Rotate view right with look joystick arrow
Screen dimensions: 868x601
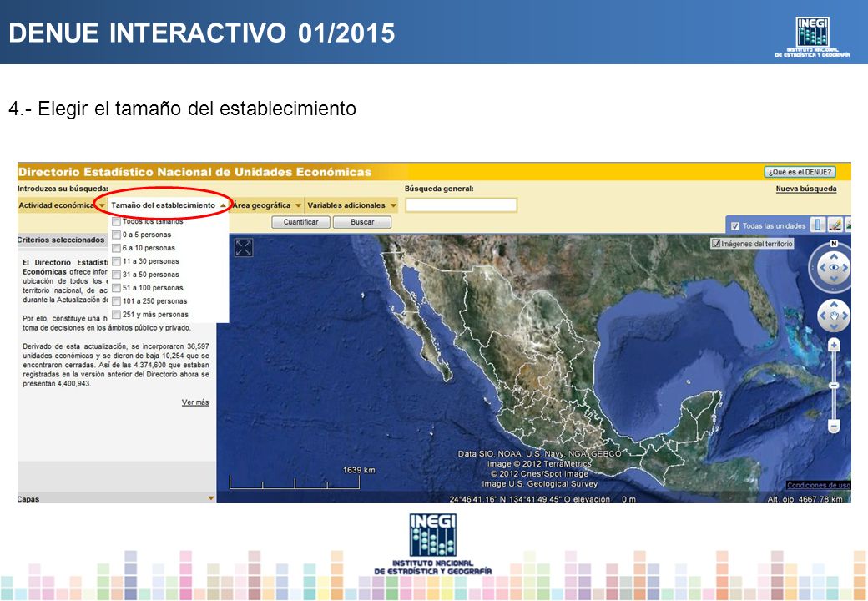[845, 267]
